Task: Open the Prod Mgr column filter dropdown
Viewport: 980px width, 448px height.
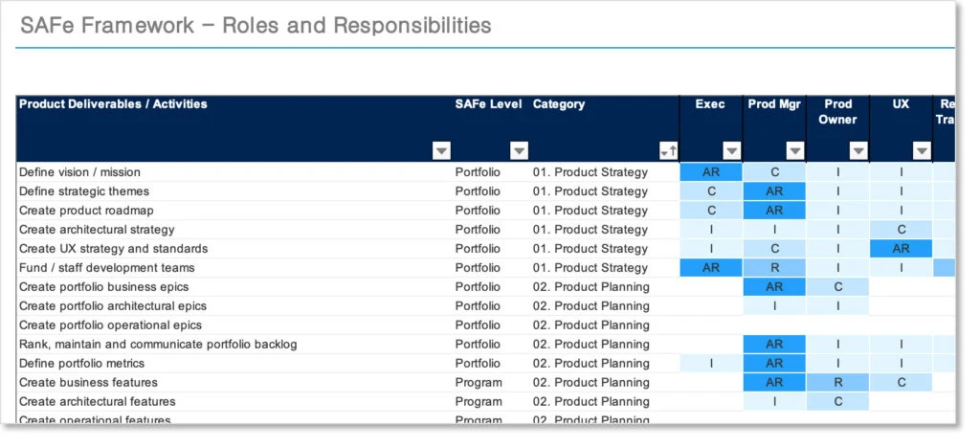Action: [795, 150]
